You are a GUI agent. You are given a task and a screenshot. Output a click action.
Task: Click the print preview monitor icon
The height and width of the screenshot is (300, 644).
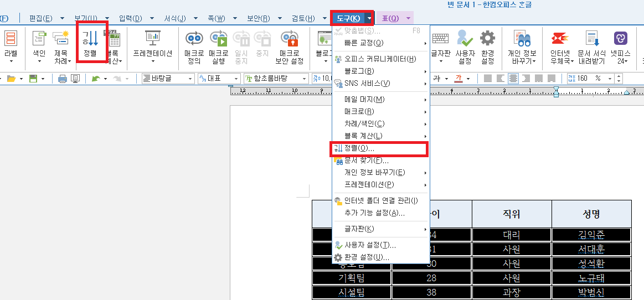click(75, 79)
